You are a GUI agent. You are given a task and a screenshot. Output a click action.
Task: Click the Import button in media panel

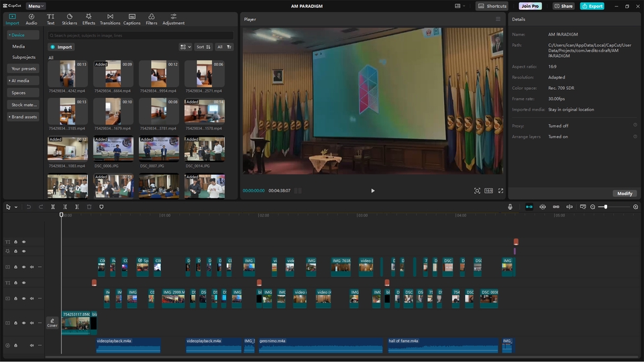(x=61, y=47)
